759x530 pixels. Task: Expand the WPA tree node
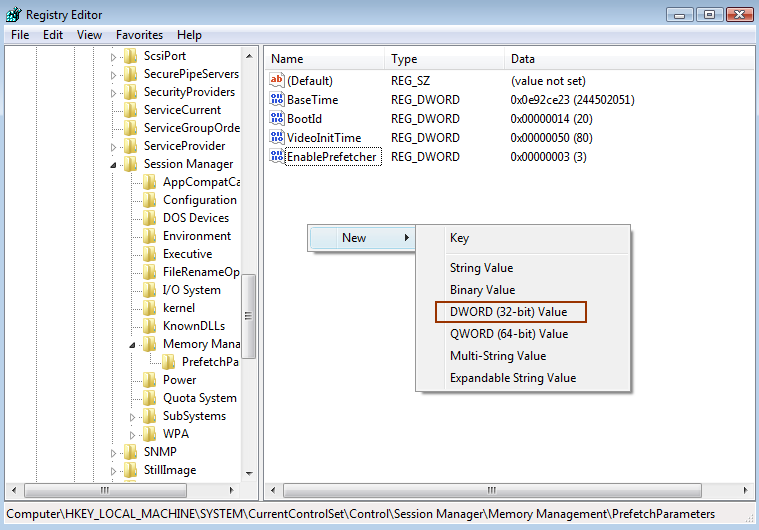(x=132, y=435)
